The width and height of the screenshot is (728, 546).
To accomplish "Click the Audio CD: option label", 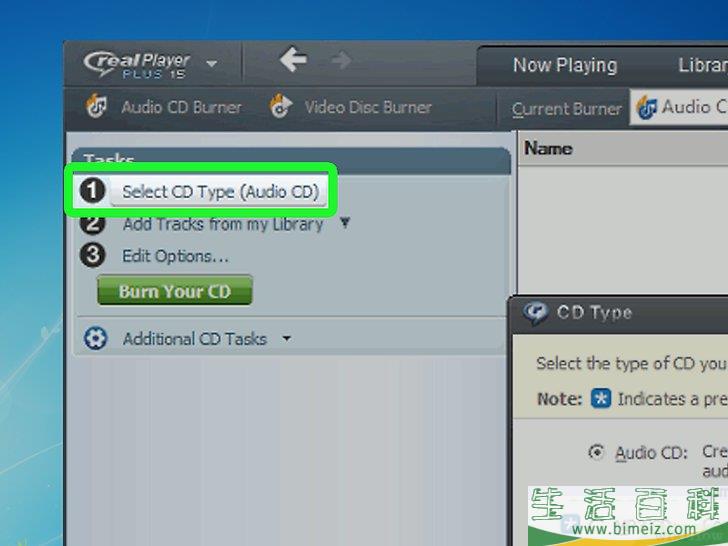I will click(651, 453).
